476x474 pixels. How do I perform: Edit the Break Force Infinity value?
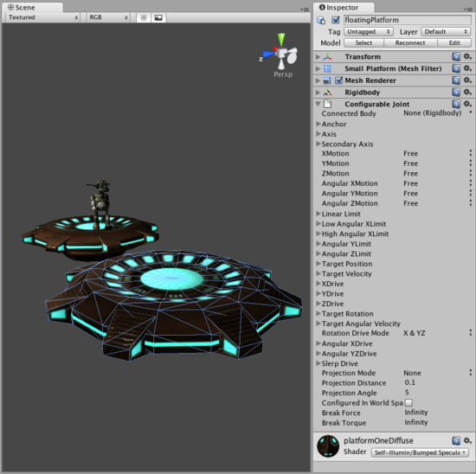tap(437, 413)
